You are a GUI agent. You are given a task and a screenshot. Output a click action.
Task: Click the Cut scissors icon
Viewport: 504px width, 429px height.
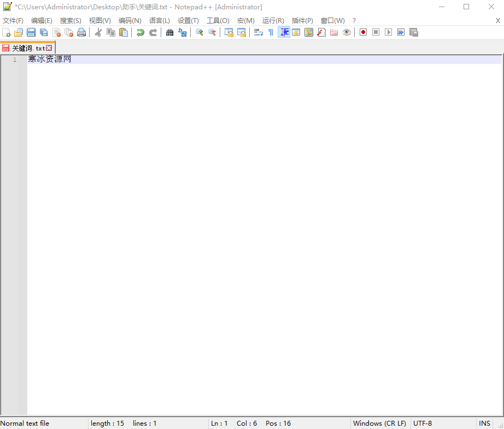pyautogui.click(x=98, y=32)
